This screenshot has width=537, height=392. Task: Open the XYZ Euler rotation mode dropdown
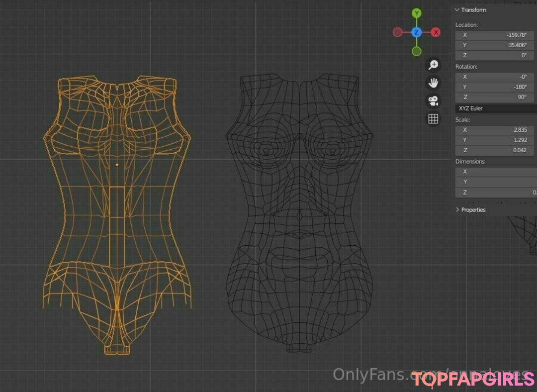pos(496,108)
